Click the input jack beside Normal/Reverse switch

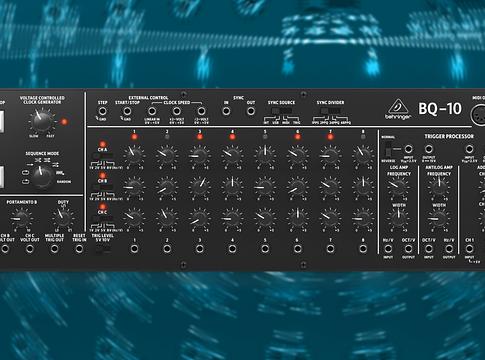click(x=408, y=149)
